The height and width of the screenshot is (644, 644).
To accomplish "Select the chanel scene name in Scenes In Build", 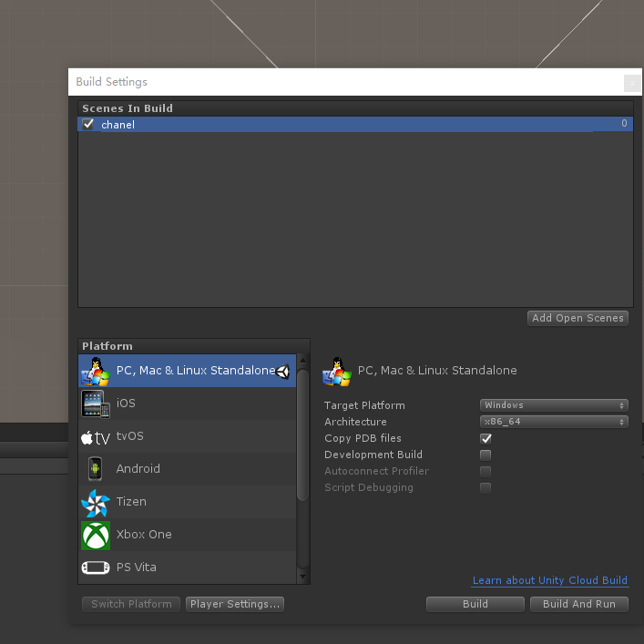I will point(118,125).
